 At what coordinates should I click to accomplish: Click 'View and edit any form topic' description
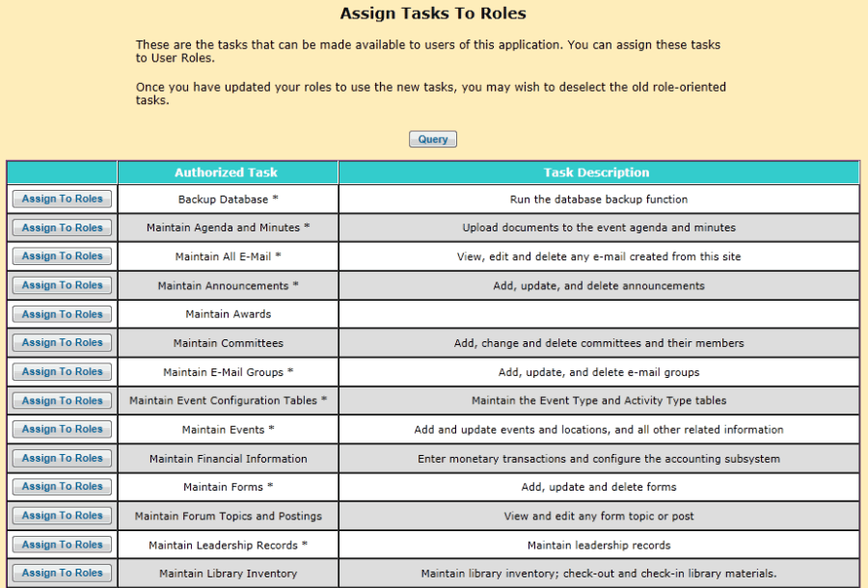[599, 516]
